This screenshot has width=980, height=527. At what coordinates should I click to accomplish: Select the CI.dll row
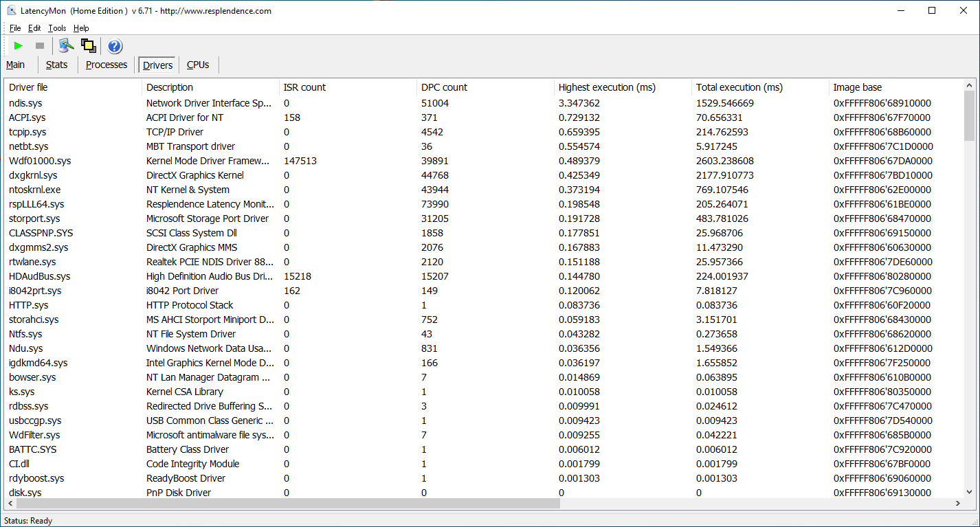[x=484, y=464]
